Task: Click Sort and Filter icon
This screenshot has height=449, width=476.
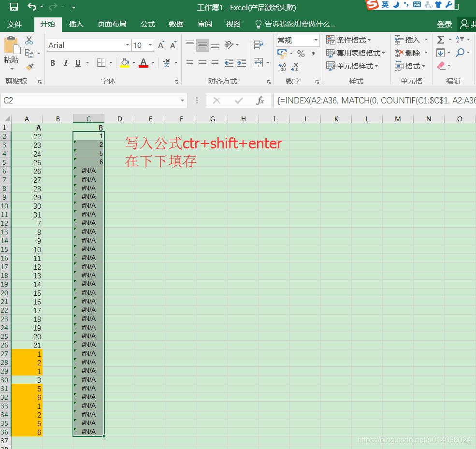Action: coord(460,40)
